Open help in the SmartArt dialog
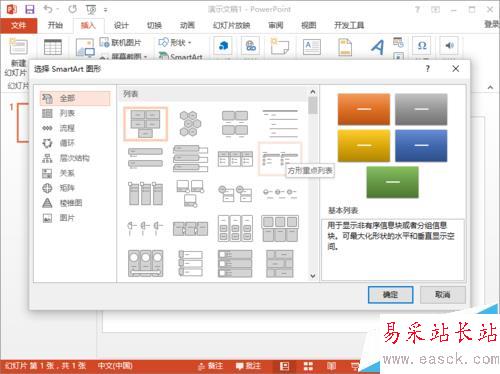This screenshot has width=500, height=374. point(428,69)
